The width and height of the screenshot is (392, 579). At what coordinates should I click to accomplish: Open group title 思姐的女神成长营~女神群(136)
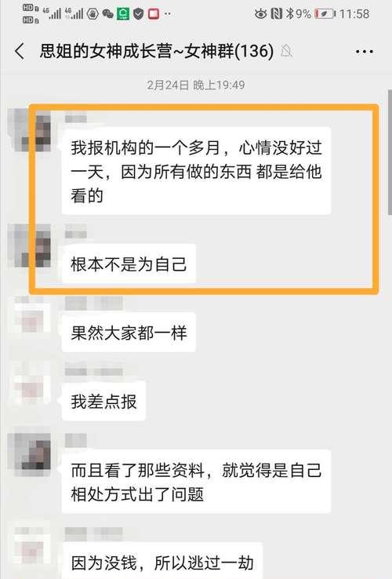(x=157, y=51)
